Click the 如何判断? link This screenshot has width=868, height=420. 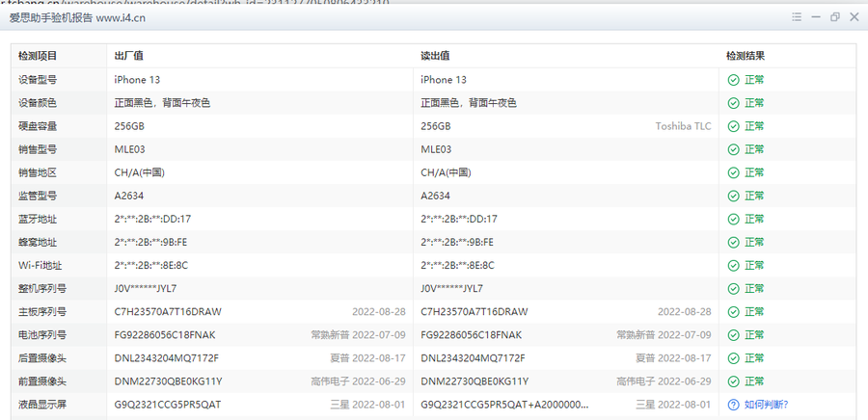point(766,405)
